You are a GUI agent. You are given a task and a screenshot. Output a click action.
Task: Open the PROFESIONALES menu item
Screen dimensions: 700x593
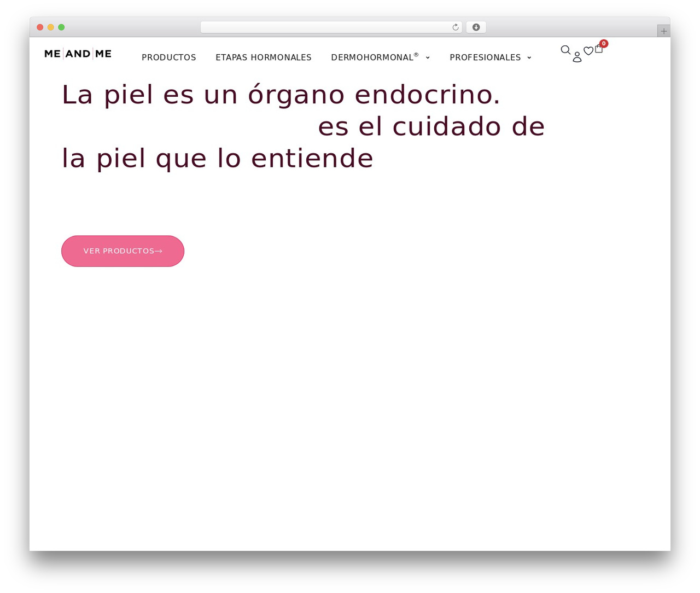coord(485,57)
